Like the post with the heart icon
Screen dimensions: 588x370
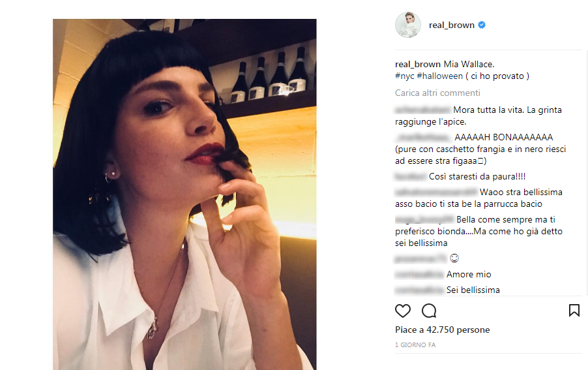pos(403,311)
